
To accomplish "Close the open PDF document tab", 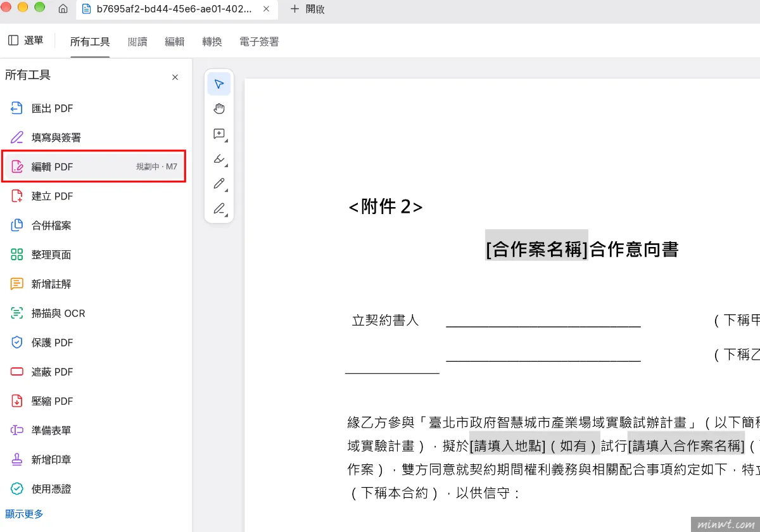I will [x=267, y=9].
